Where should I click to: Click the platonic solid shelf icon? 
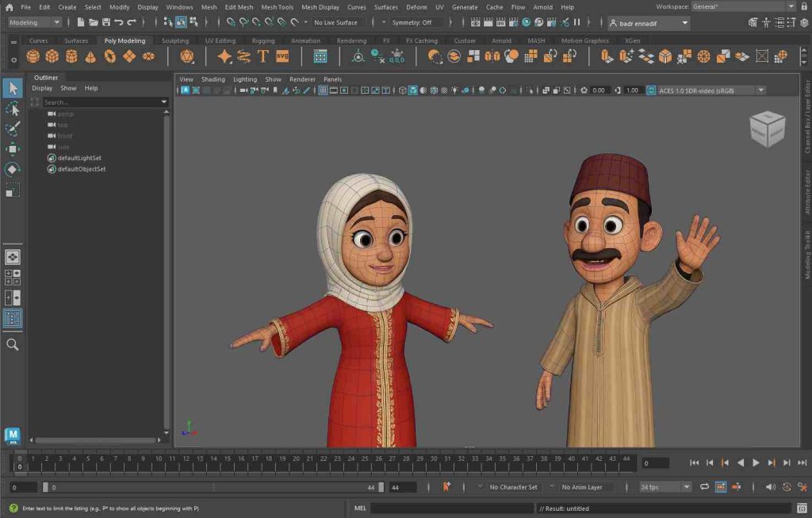[x=186, y=56]
